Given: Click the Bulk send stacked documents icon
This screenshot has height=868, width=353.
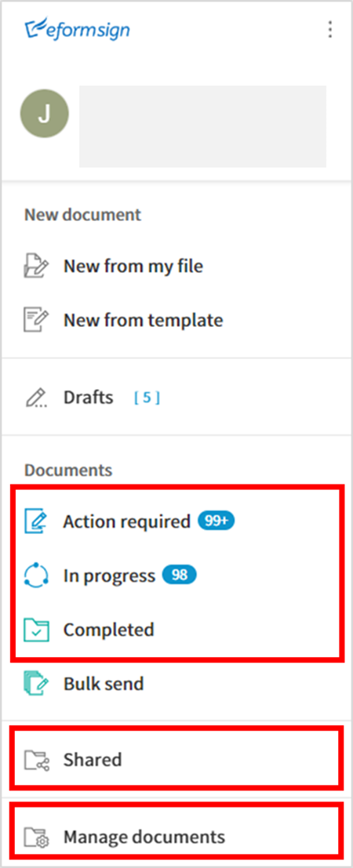Looking at the screenshot, I should pyautogui.click(x=36, y=684).
